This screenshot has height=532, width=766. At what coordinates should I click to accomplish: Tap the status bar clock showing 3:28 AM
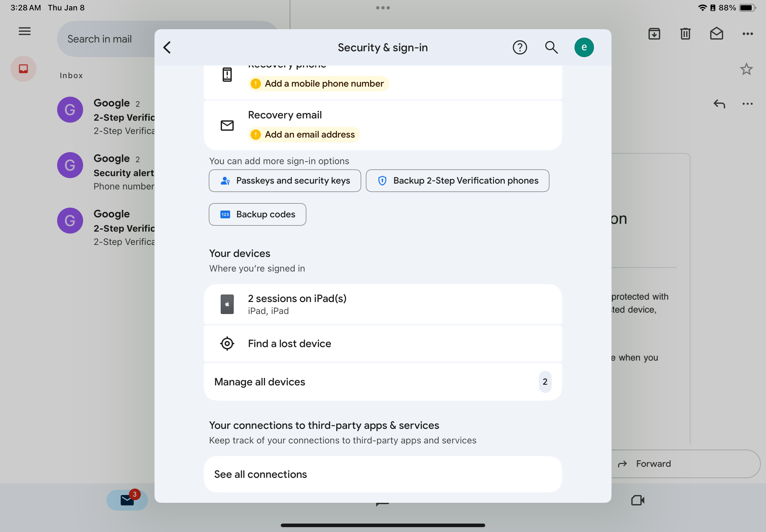click(26, 8)
